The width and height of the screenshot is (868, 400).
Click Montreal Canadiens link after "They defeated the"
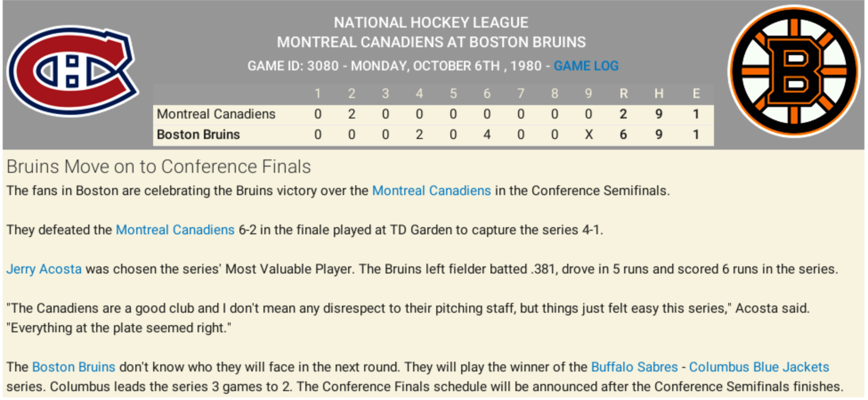pos(175,230)
